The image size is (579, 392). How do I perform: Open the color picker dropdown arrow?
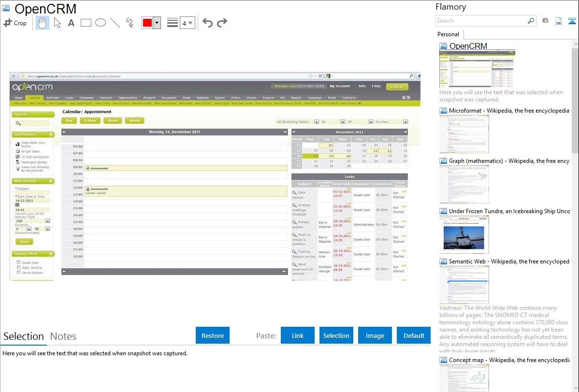(x=157, y=23)
